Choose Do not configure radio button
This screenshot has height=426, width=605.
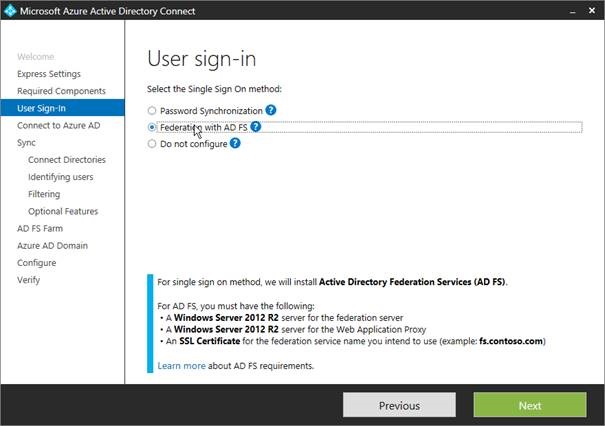[152, 144]
